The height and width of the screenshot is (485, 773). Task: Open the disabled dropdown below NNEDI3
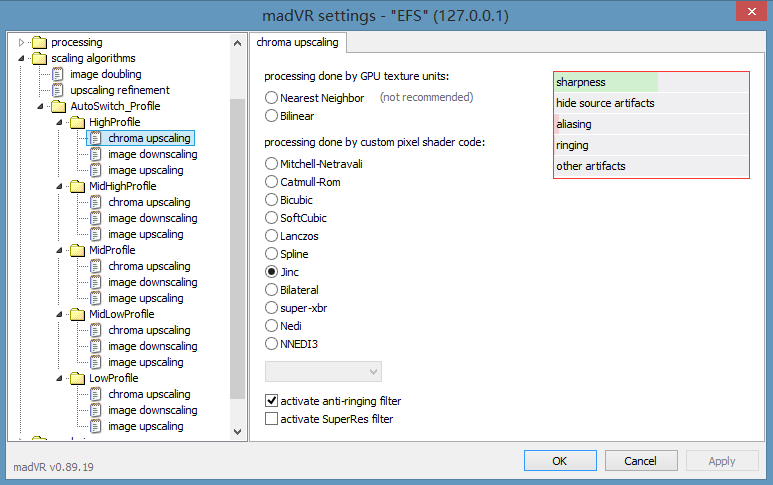click(322, 372)
